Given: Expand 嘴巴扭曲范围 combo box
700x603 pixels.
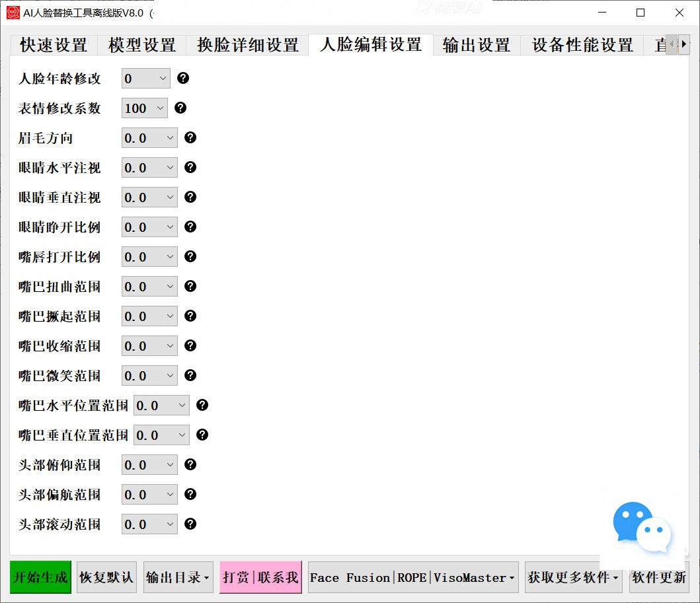Looking at the screenshot, I should 149,287.
